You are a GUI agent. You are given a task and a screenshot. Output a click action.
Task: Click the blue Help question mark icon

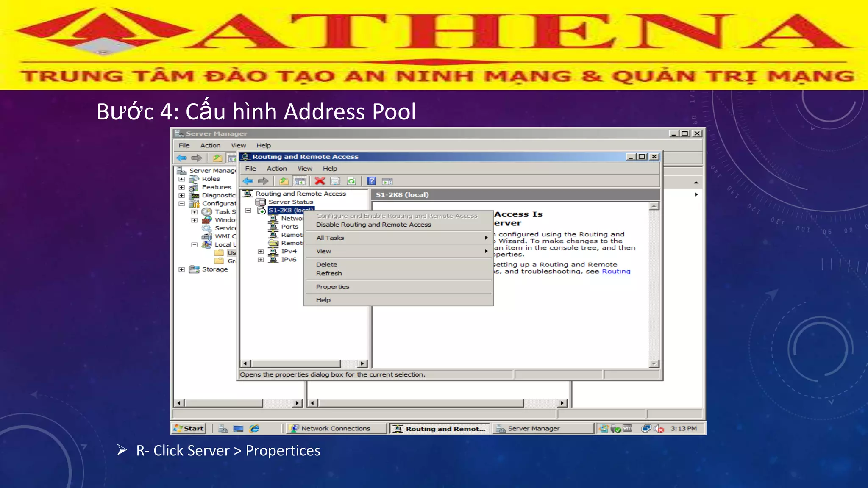tap(372, 181)
